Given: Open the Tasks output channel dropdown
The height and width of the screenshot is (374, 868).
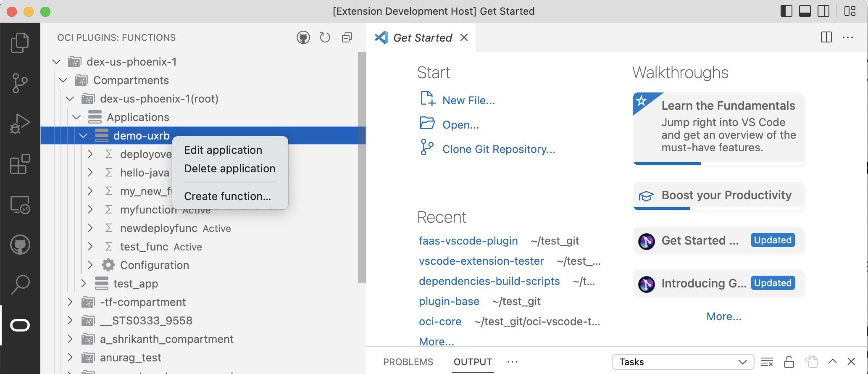Looking at the screenshot, I should click(683, 362).
